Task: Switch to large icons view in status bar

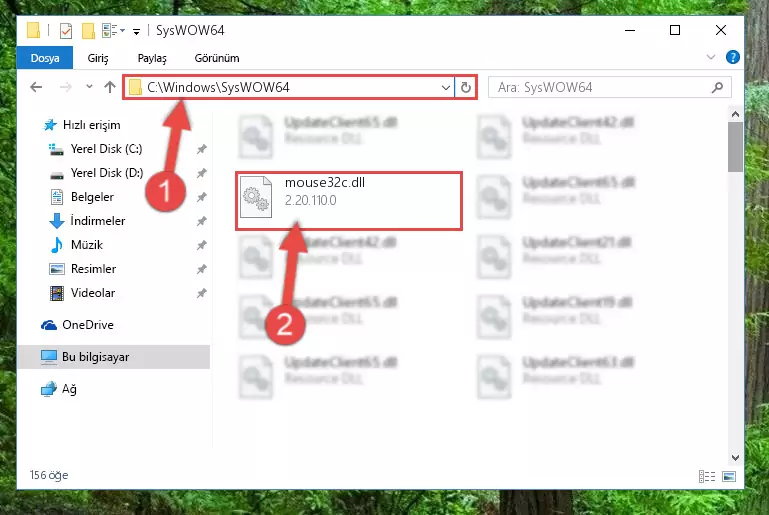Action: point(729,476)
